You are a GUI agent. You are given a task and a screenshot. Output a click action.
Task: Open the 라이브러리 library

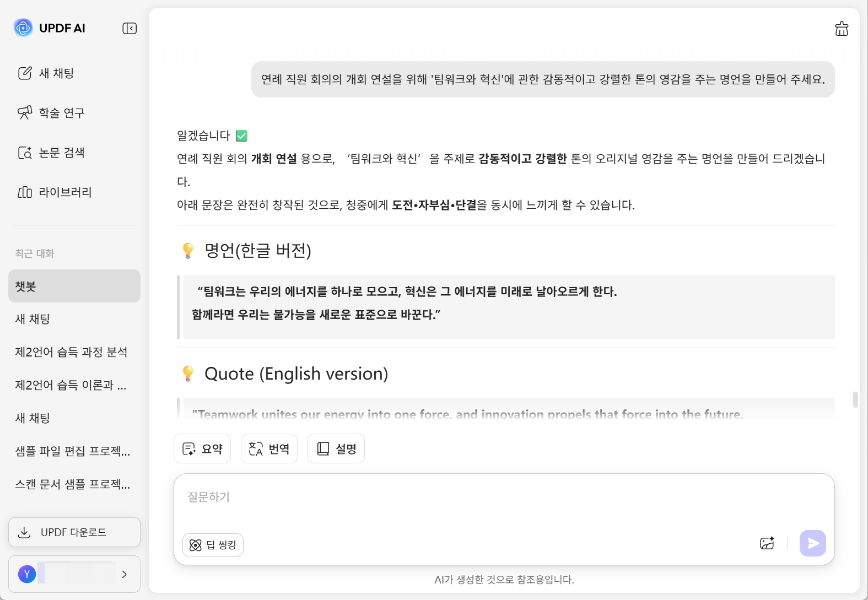click(x=55, y=192)
